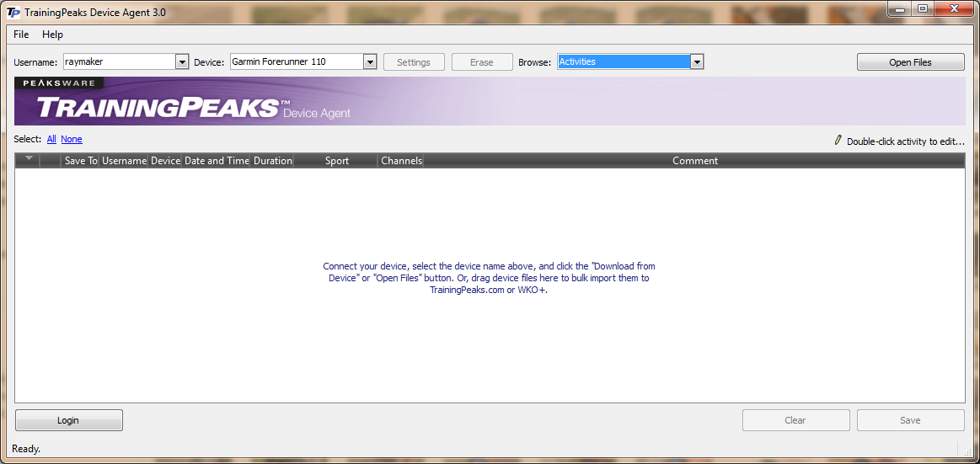Sort by the Save To column
The image size is (980, 464).
coord(81,161)
